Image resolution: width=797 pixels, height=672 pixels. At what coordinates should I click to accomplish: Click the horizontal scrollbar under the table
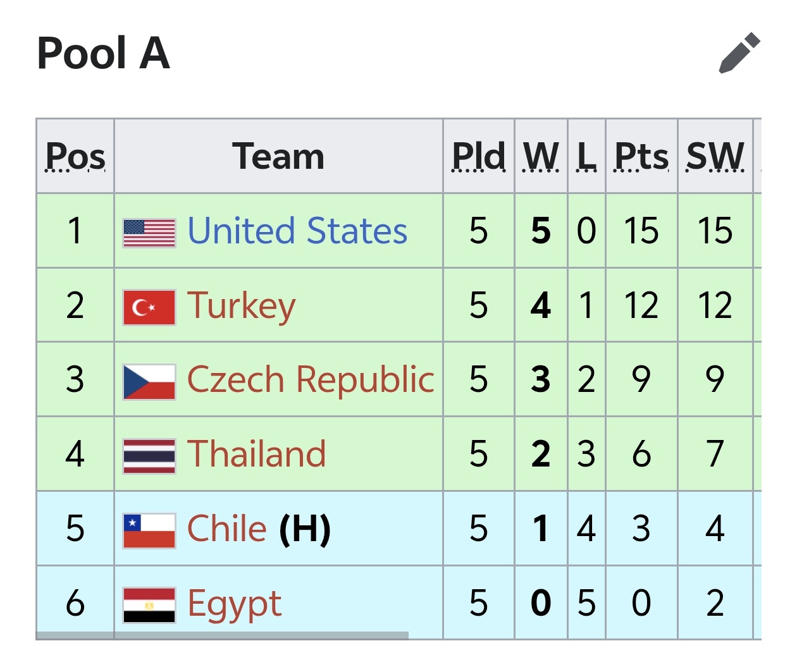click(x=222, y=635)
